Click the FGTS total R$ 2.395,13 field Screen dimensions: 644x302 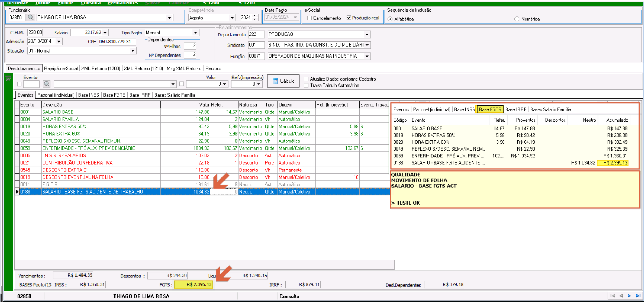click(193, 284)
